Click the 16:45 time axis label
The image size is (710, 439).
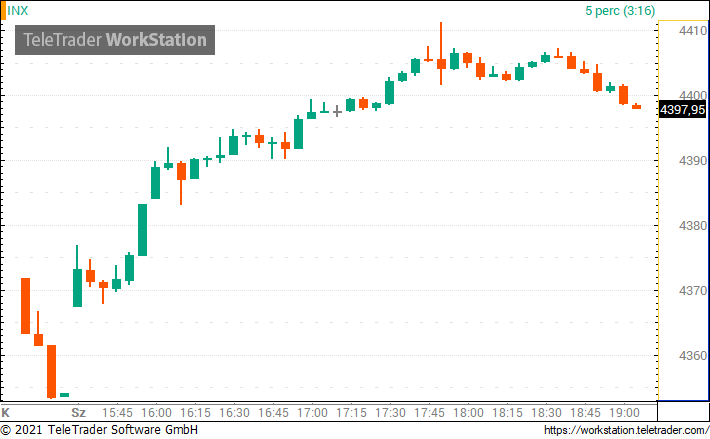[273, 413]
